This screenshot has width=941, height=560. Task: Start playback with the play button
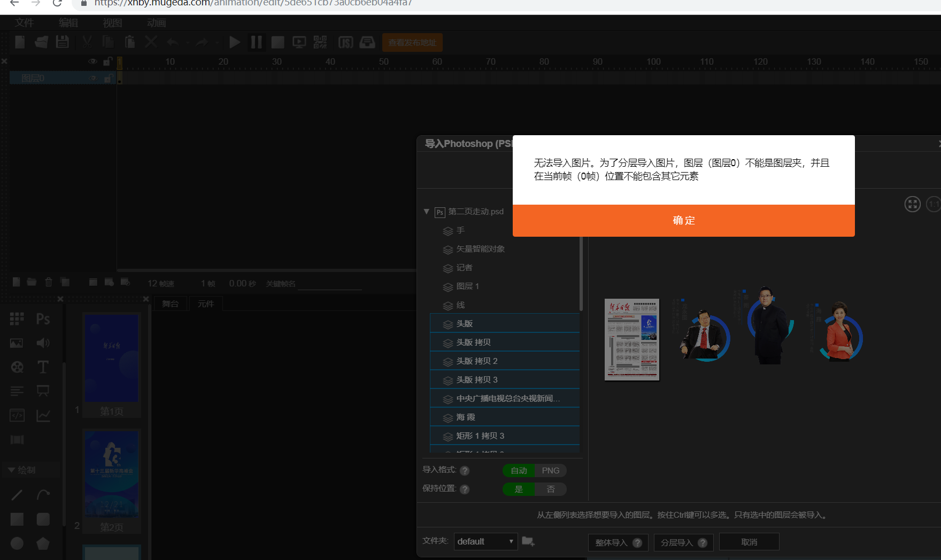tap(234, 42)
